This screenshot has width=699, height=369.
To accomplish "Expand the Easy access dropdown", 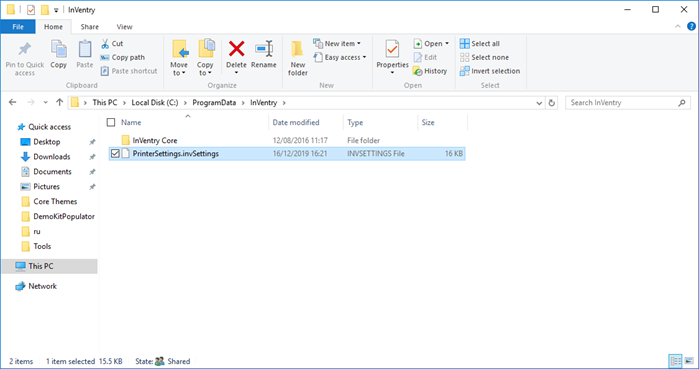I will click(340, 57).
